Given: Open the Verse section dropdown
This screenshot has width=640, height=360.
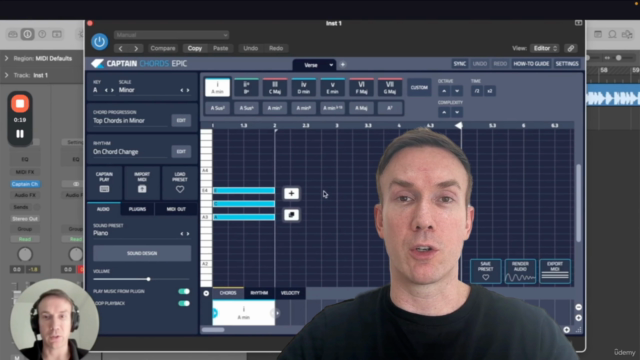Looking at the screenshot, I should tap(314, 64).
